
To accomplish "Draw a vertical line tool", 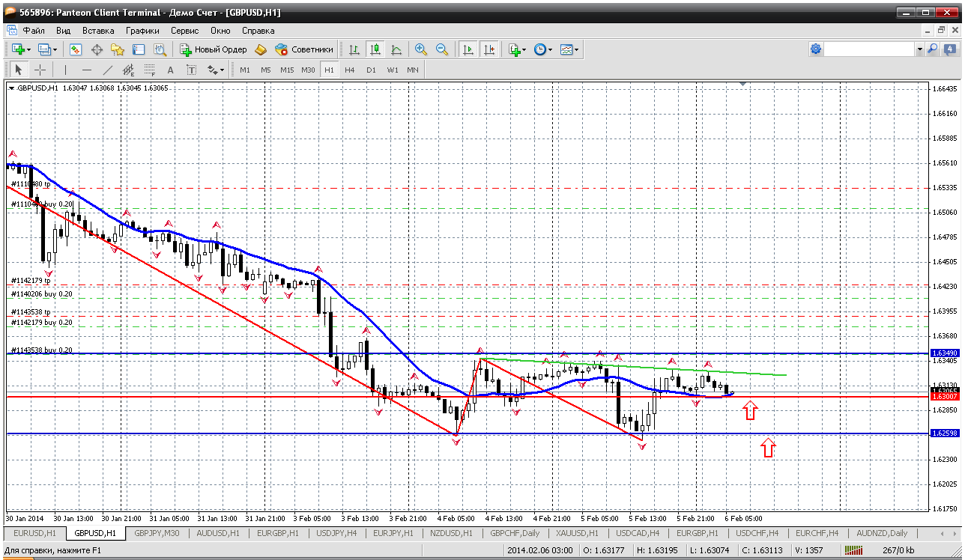I will [65, 70].
